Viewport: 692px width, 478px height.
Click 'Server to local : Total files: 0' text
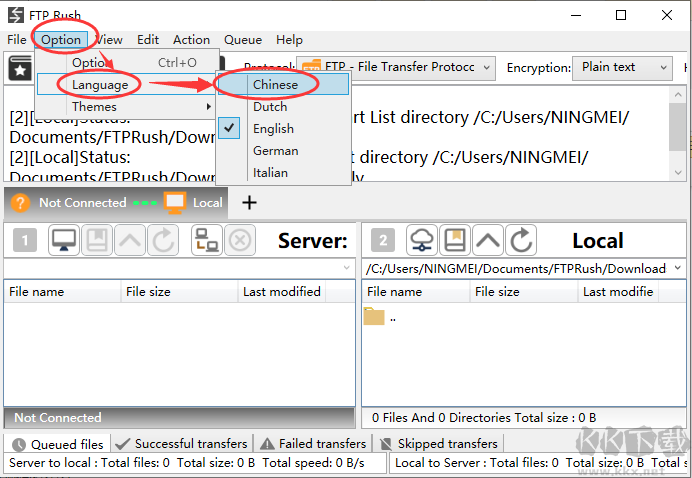[x=89, y=463]
